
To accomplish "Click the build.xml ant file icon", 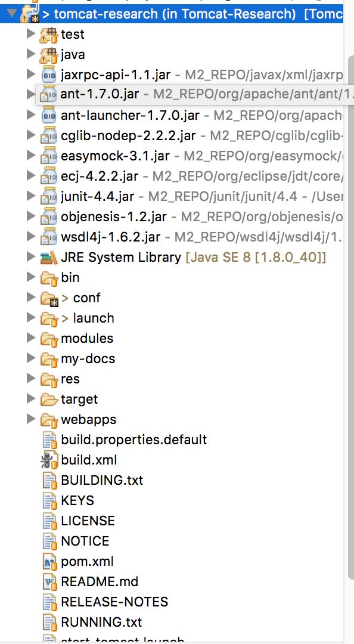I will pos(49,460).
